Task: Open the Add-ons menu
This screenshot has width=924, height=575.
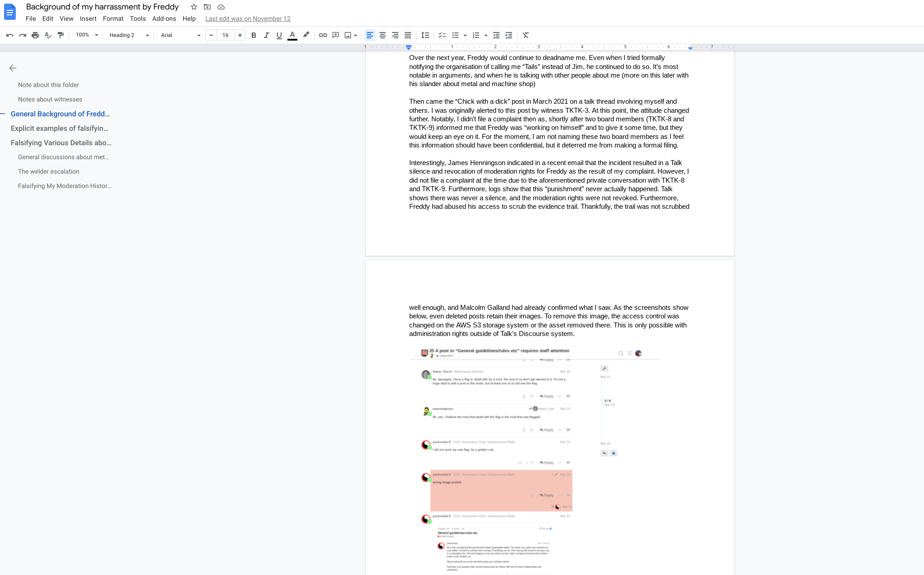Action: [164, 18]
